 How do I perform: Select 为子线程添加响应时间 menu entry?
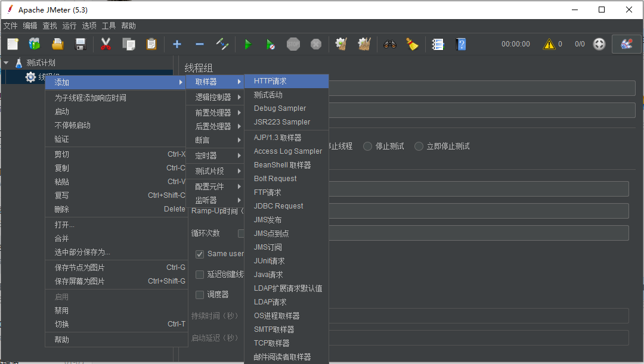click(116, 98)
